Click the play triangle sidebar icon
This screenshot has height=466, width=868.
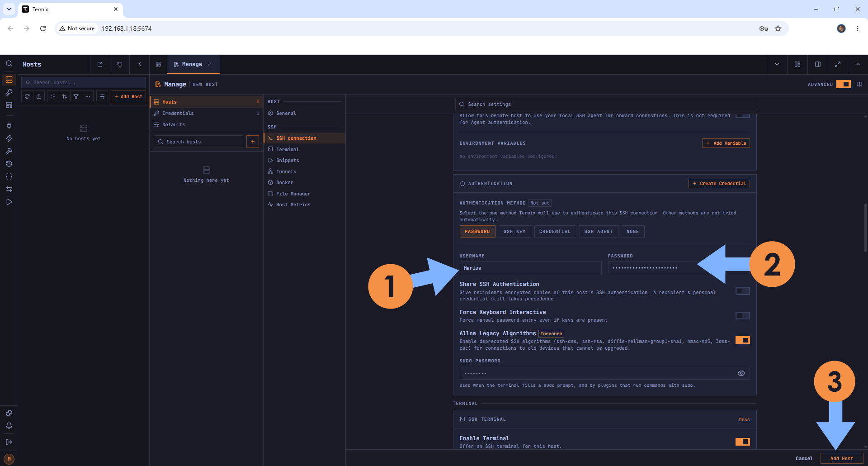[9, 202]
